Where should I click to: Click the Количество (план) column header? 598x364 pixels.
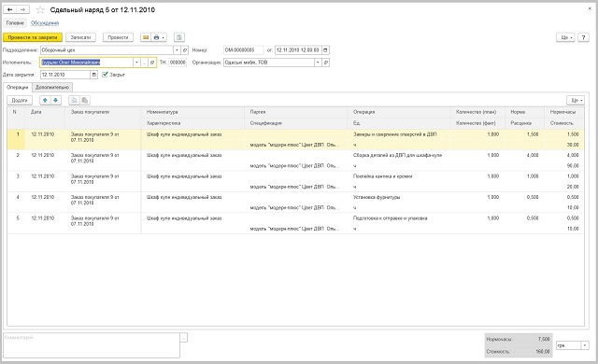point(477,112)
